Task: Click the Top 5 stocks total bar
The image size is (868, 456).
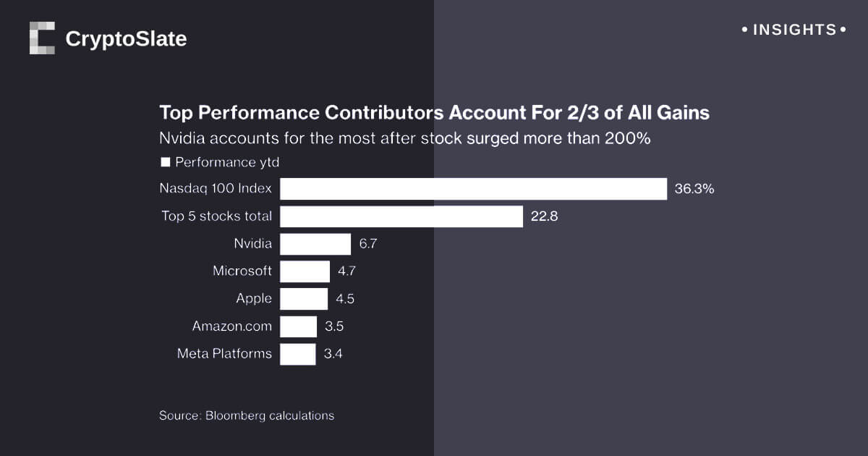Action: click(401, 216)
